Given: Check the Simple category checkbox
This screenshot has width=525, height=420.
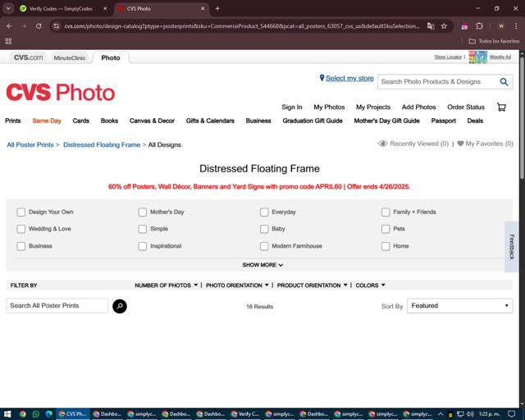Looking at the screenshot, I should (x=142, y=229).
